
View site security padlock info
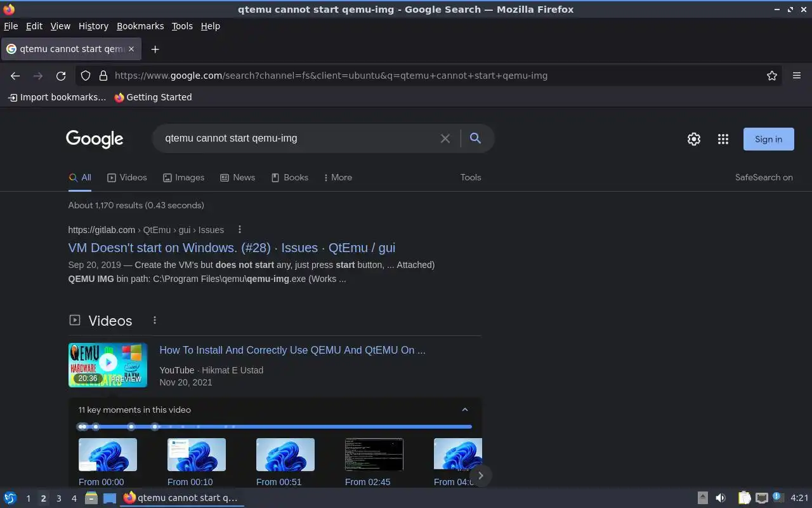(103, 76)
